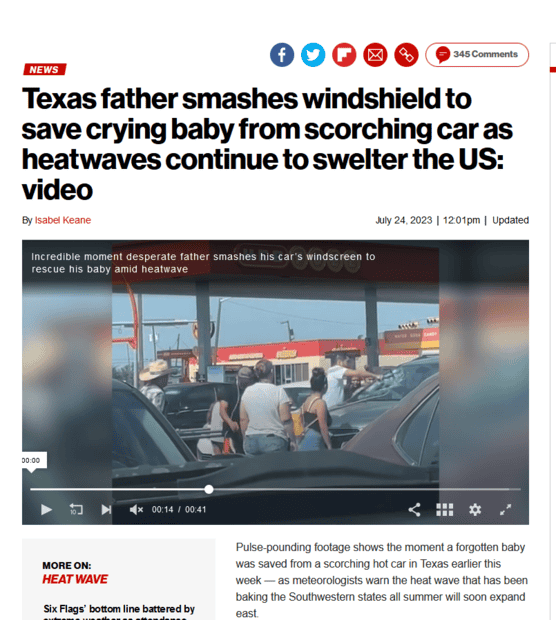556x620 pixels.
Task: Copy article link with chain icon
Action: tap(407, 55)
